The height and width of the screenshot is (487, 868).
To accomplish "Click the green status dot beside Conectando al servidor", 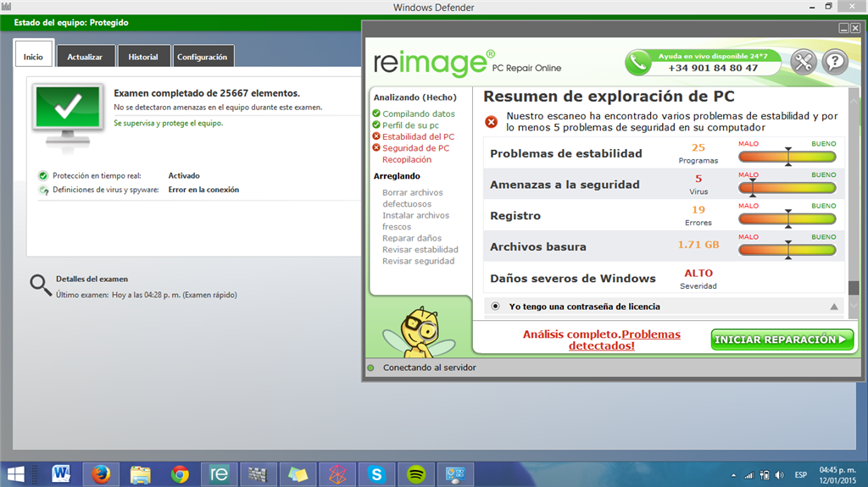I will point(371,368).
